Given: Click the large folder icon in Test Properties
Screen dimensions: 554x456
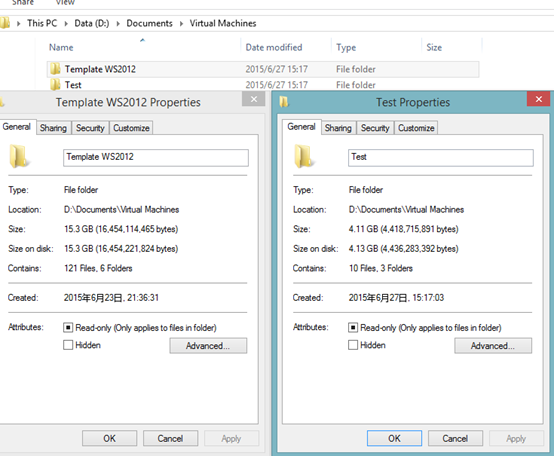Looking at the screenshot, I should pos(303,156).
